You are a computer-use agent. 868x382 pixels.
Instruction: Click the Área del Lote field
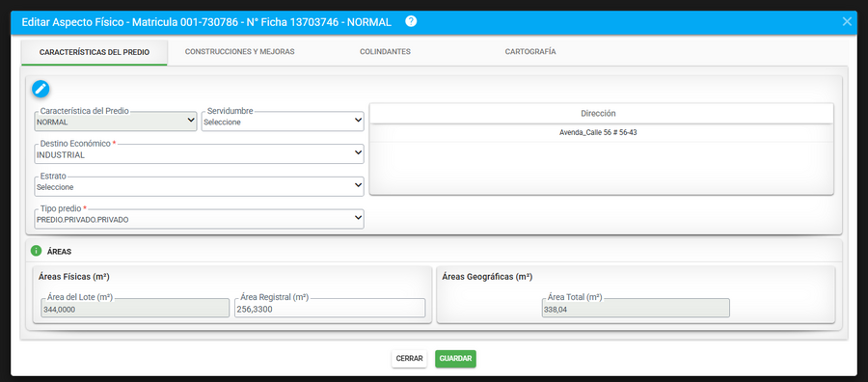135,309
